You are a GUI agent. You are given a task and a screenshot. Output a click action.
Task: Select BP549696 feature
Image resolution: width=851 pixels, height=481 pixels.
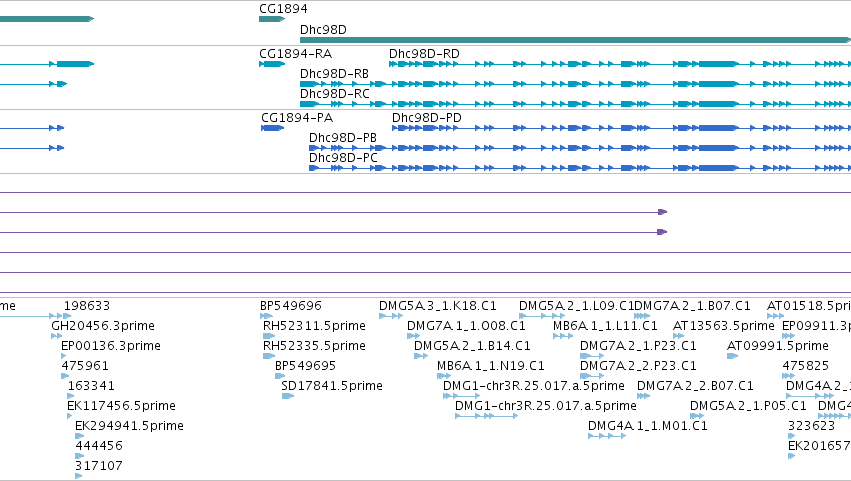click(x=266, y=316)
